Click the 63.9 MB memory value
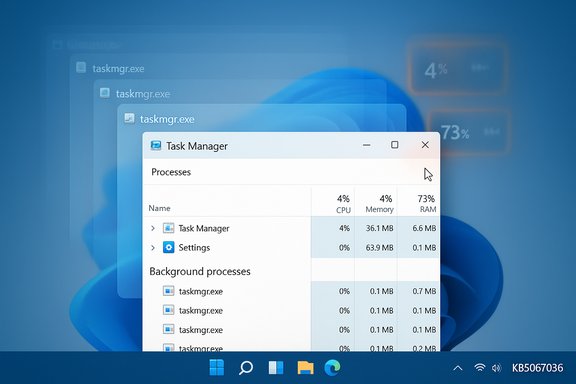Screen dimensions: 576x384 (379, 248)
